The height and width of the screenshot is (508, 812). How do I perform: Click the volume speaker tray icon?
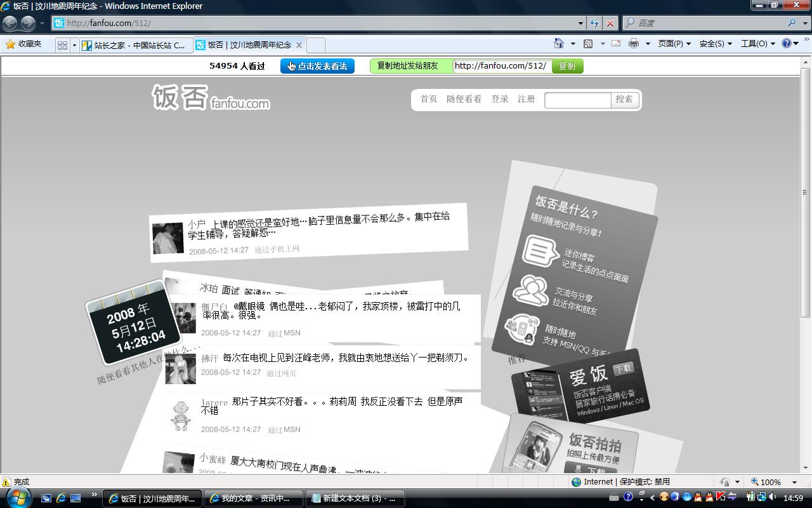[x=772, y=497]
